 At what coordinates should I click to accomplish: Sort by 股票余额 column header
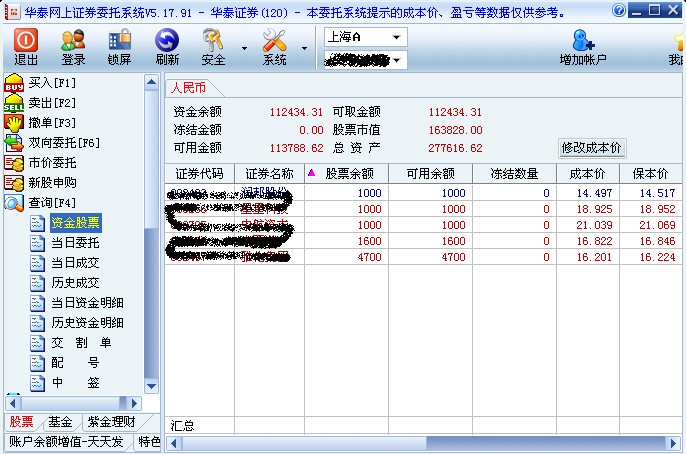pyautogui.click(x=346, y=174)
